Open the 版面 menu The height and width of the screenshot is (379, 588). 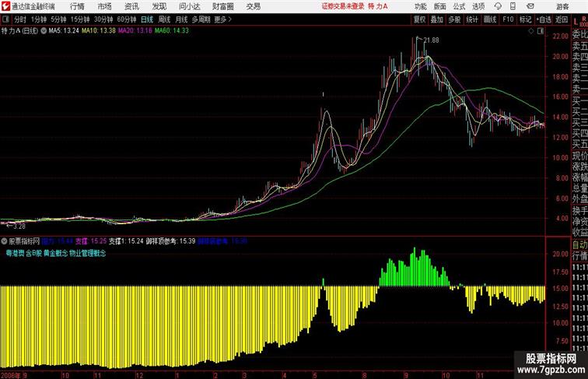pos(440,6)
